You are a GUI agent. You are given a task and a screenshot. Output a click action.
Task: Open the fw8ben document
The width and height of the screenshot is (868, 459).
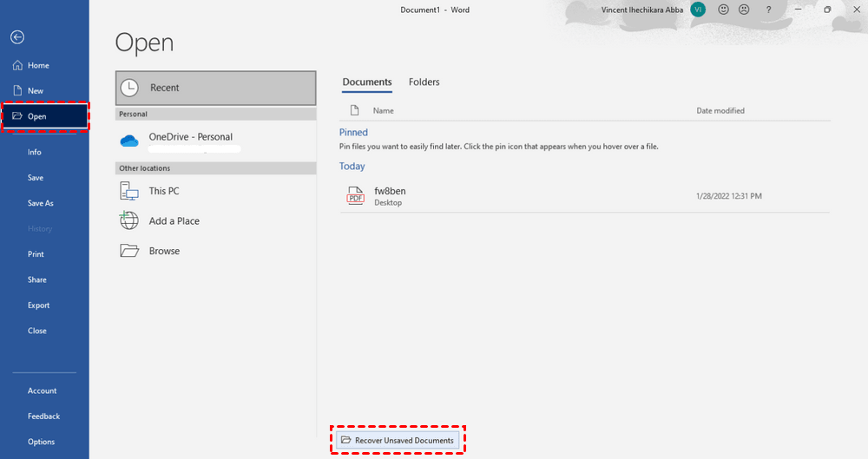pyautogui.click(x=584, y=196)
